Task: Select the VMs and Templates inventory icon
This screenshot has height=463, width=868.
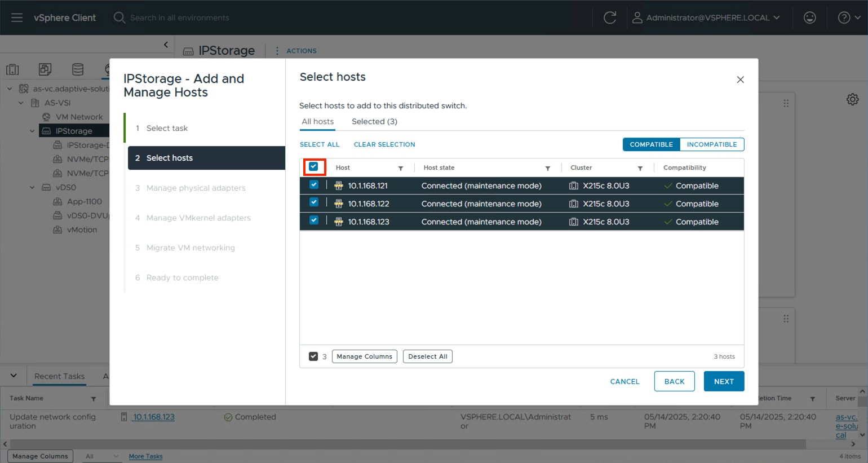Action: pyautogui.click(x=45, y=69)
